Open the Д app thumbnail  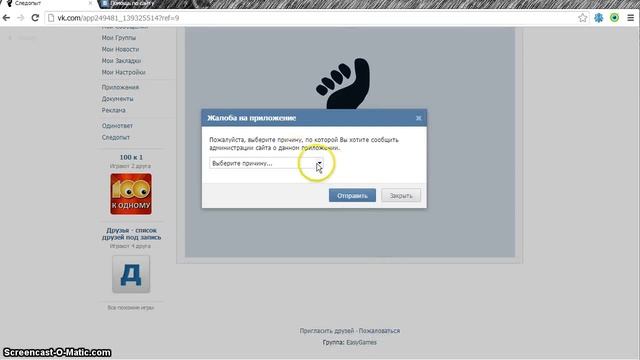click(x=131, y=274)
